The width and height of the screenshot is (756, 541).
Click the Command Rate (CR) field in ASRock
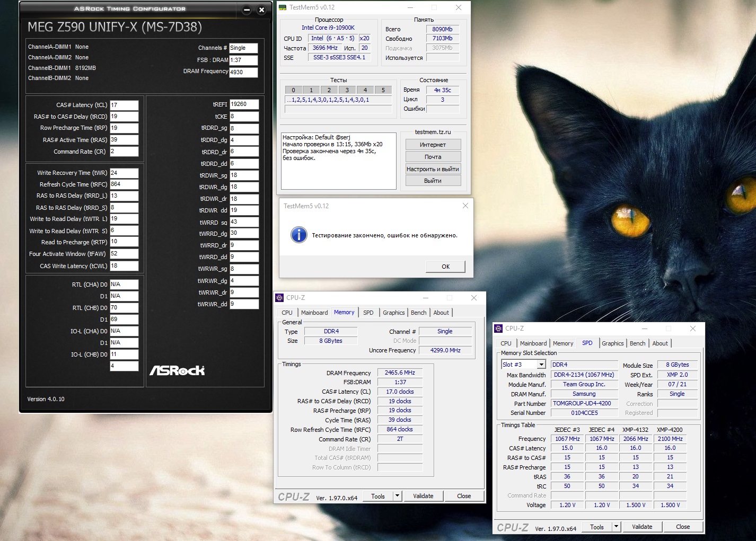pos(124,152)
